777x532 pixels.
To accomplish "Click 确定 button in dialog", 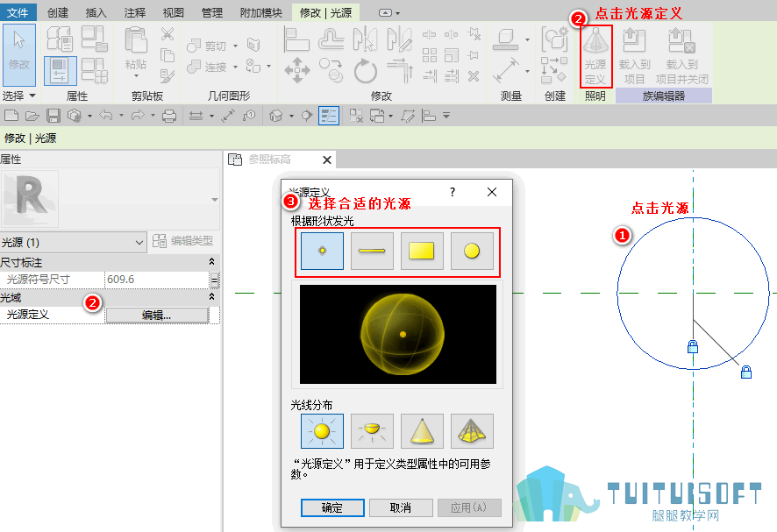I will [x=332, y=507].
